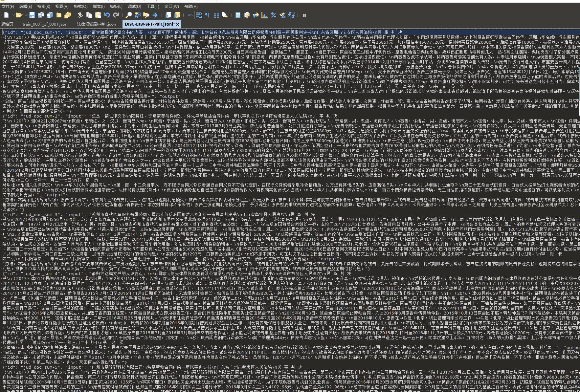The image size is (580, 392).
Task: Open the 视图(V) menu
Action: pos(62,6)
